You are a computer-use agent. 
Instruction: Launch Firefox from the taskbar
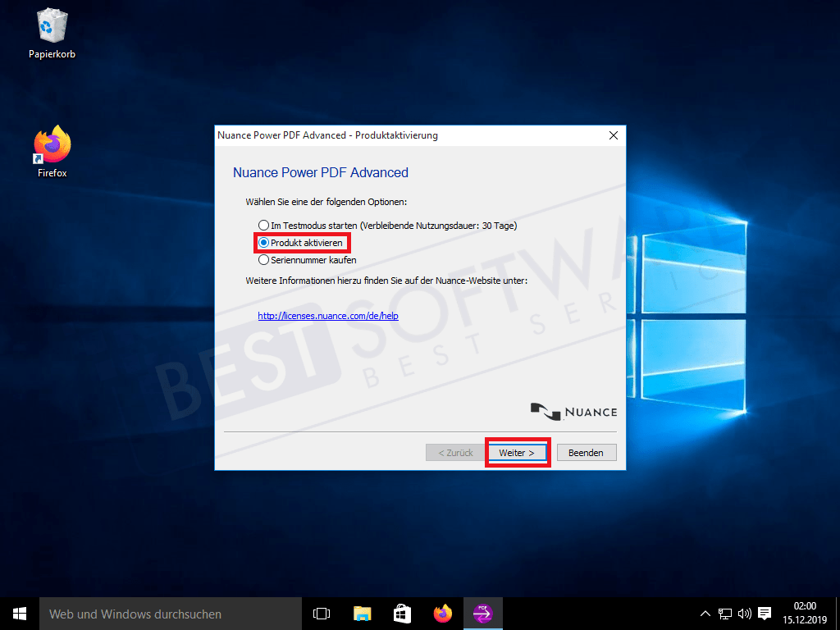point(443,613)
